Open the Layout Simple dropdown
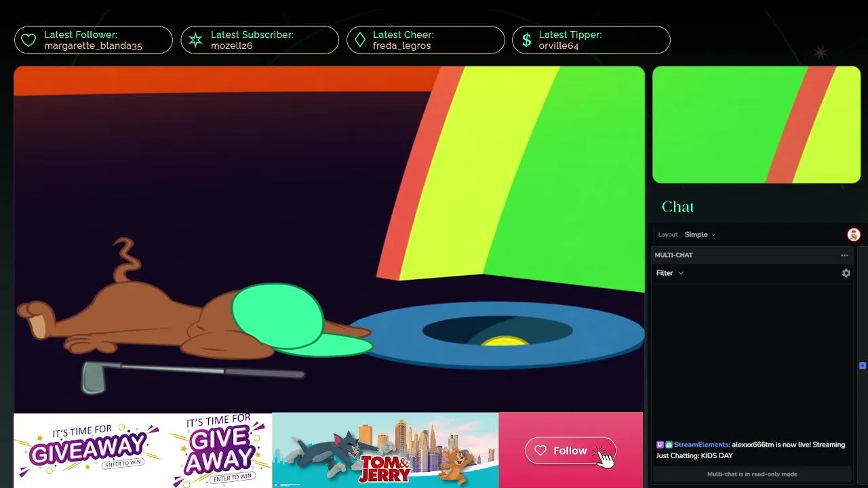868x488 pixels. pos(700,235)
